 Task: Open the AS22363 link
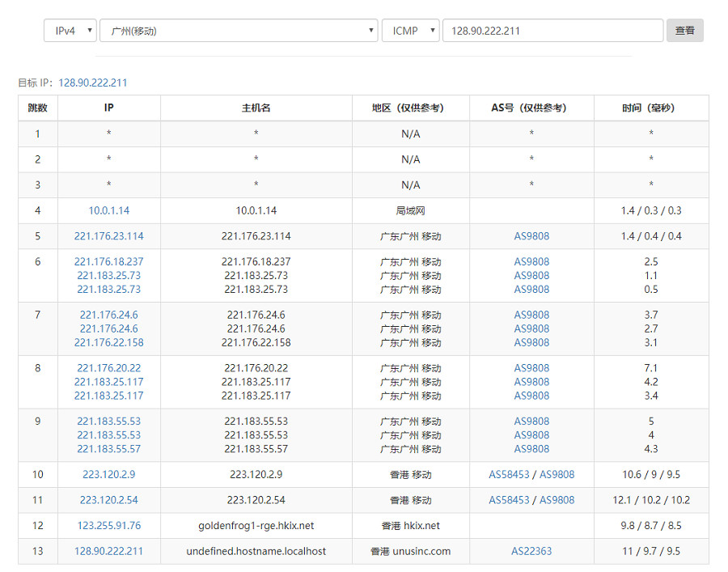tap(531, 551)
